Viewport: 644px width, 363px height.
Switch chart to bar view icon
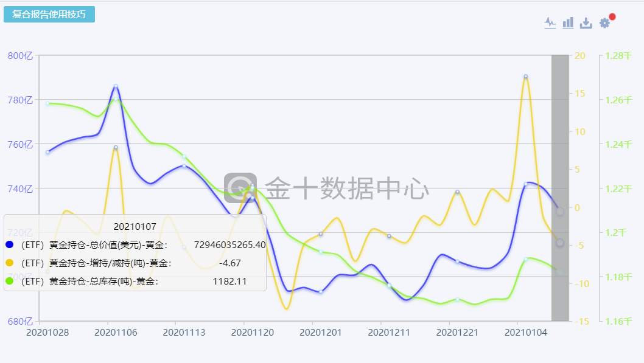click(568, 23)
